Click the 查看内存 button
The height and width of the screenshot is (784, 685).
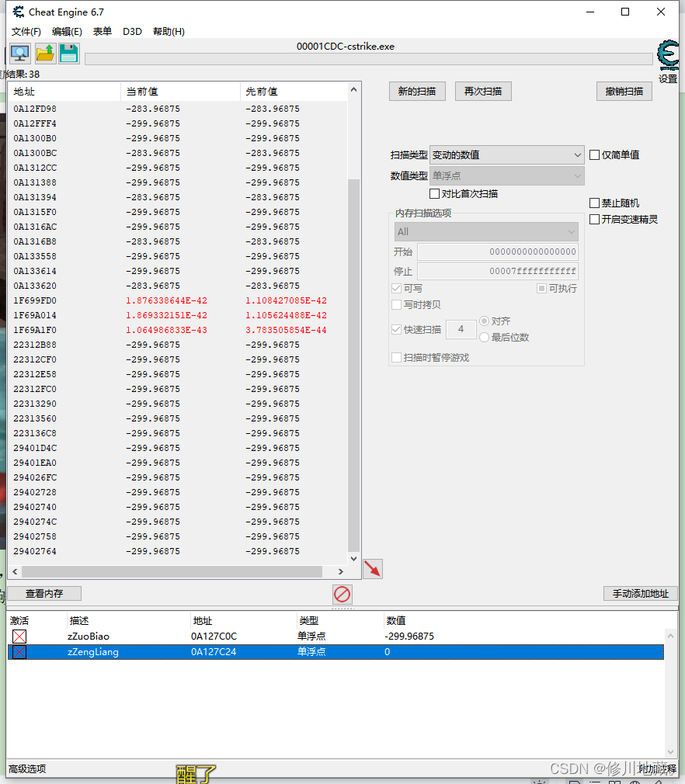click(x=44, y=594)
